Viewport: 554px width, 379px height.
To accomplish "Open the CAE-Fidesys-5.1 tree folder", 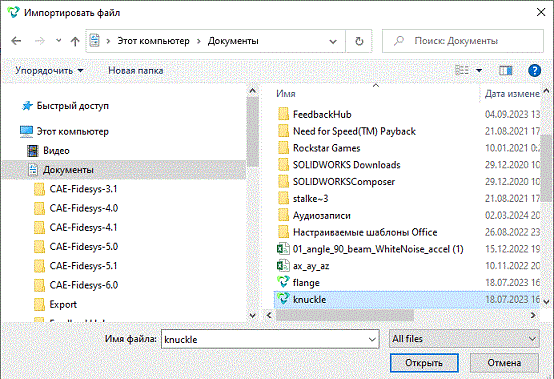I will click(x=83, y=266).
